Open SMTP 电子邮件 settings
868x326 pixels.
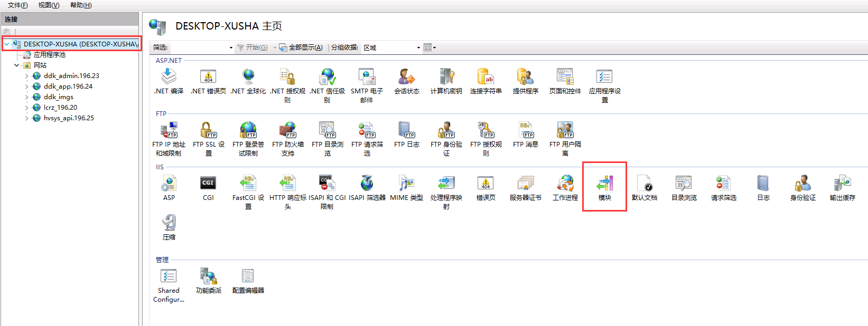[367, 85]
